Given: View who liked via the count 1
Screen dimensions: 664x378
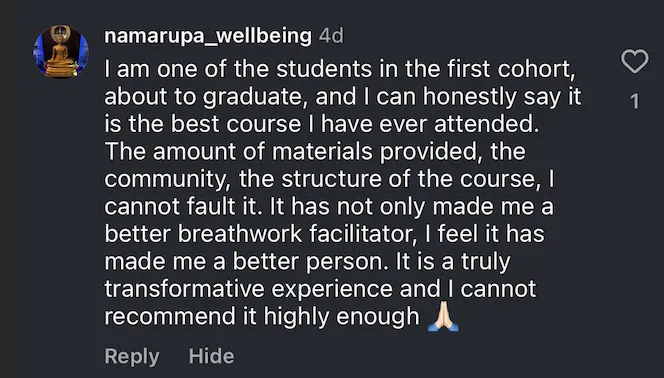Looking at the screenshot, I should coord(634,101).
